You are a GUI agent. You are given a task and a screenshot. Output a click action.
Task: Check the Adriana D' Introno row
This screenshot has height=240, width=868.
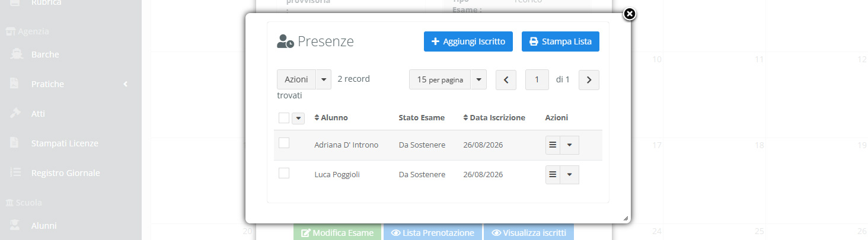[284, 143]
